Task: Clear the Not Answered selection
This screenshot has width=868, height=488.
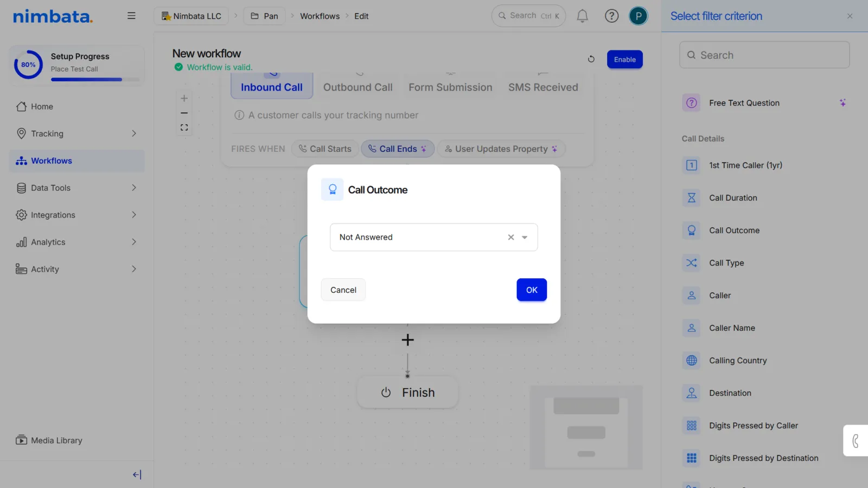Action: pyautogui.click(x=510, y=237)
